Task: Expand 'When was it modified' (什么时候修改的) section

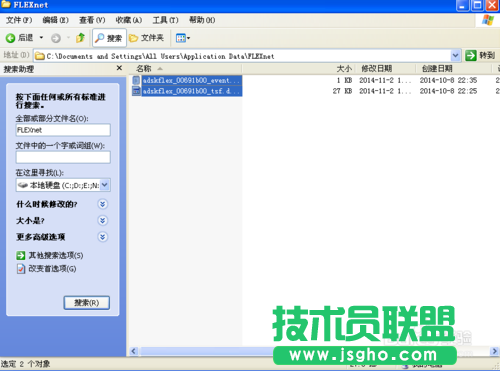Action: click(103, 204)
